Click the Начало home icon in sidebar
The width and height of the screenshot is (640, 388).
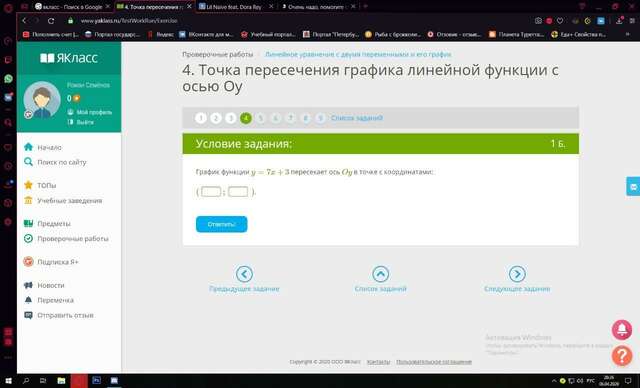[28, 147]
